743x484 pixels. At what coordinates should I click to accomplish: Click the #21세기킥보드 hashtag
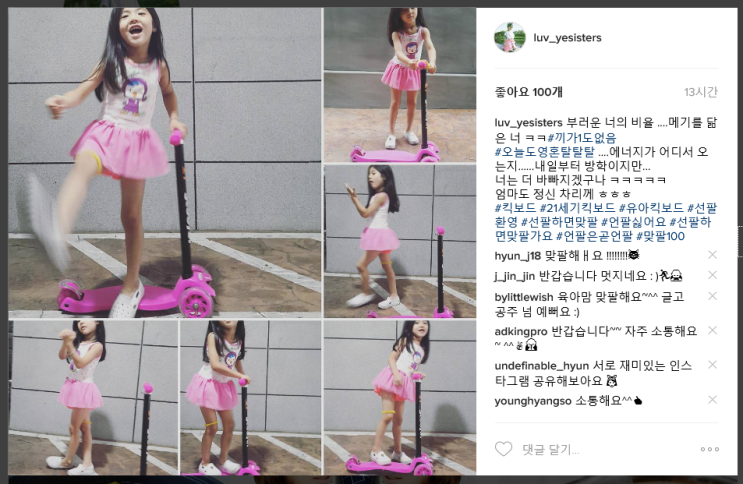tap(578, 208)
